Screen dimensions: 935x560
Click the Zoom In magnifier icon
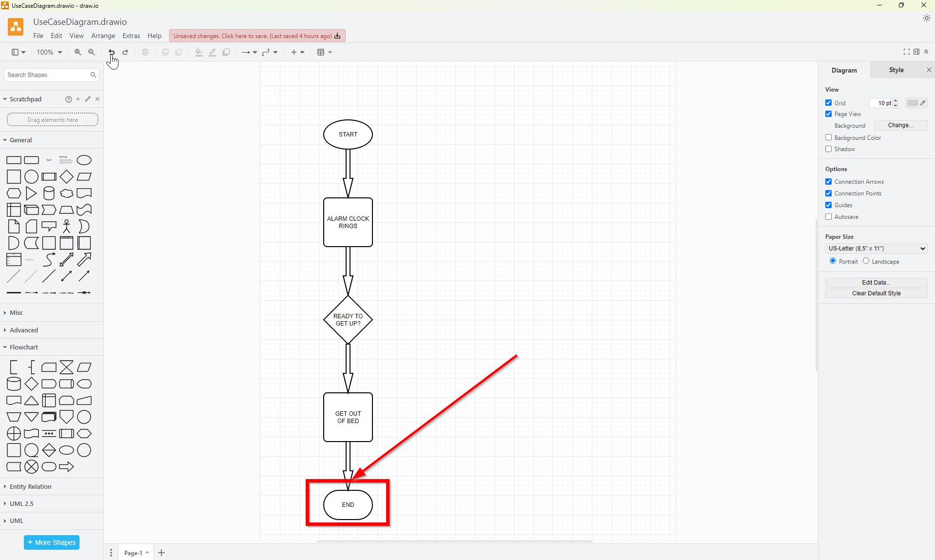(78, 52)
